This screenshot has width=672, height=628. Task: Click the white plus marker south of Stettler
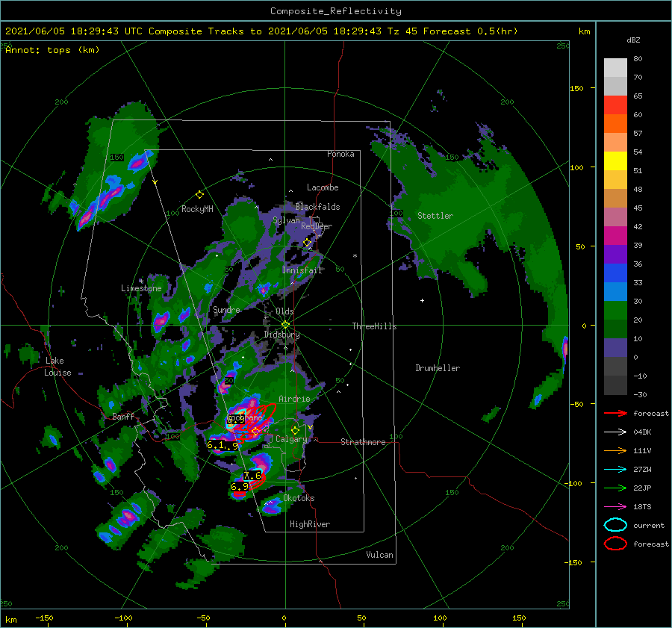tap(422, 300)
